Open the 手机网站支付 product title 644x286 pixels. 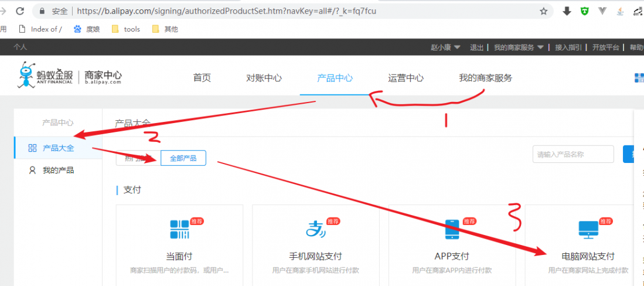(x=315, y=257)
